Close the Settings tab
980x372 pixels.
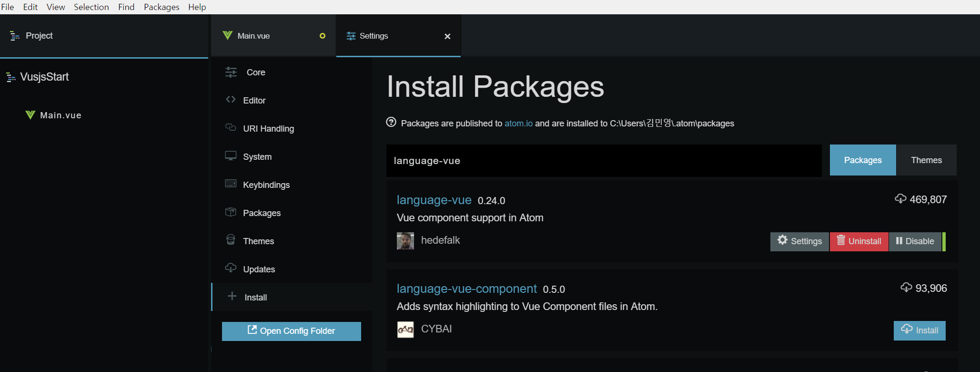[447, 36]
